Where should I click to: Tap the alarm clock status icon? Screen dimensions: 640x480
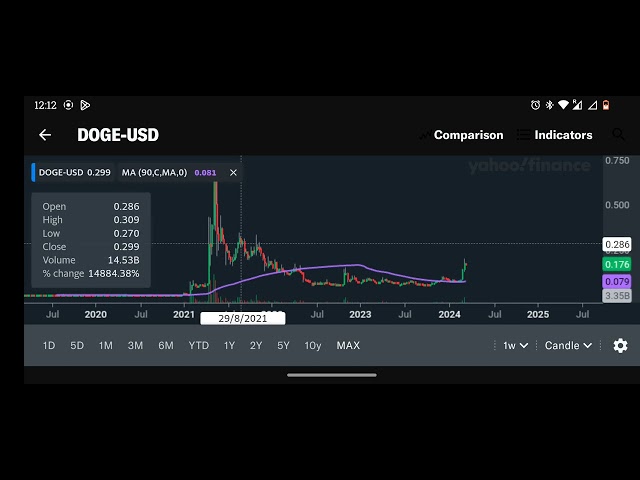[536, 105]
